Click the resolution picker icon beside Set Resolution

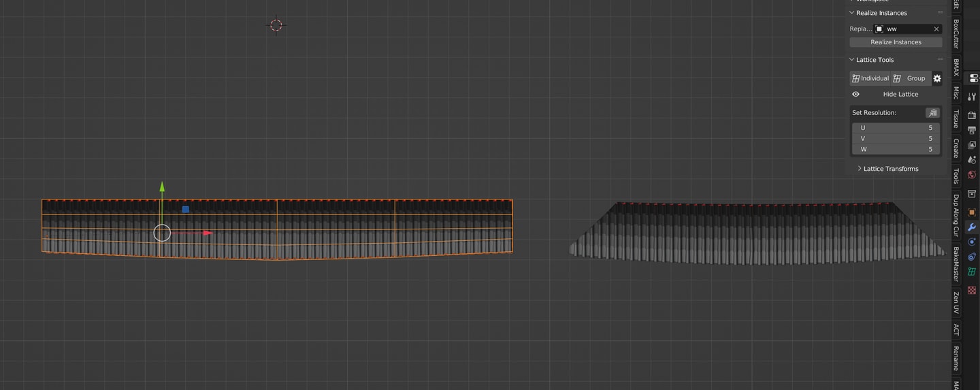pyautogui.click(x=932, y=113)
